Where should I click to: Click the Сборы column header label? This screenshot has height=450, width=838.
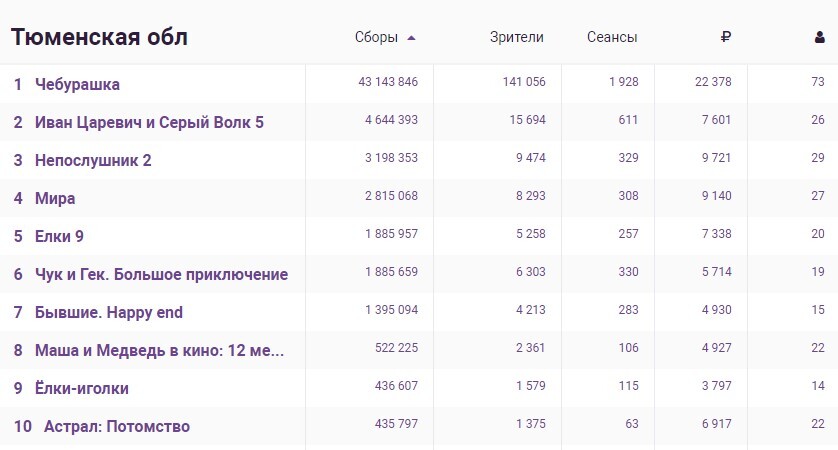coord(376,38)
